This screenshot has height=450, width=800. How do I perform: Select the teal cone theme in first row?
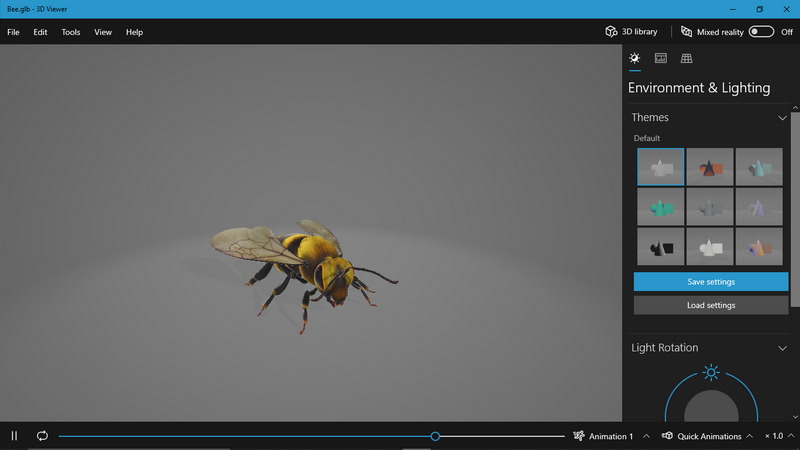point(759,167)
